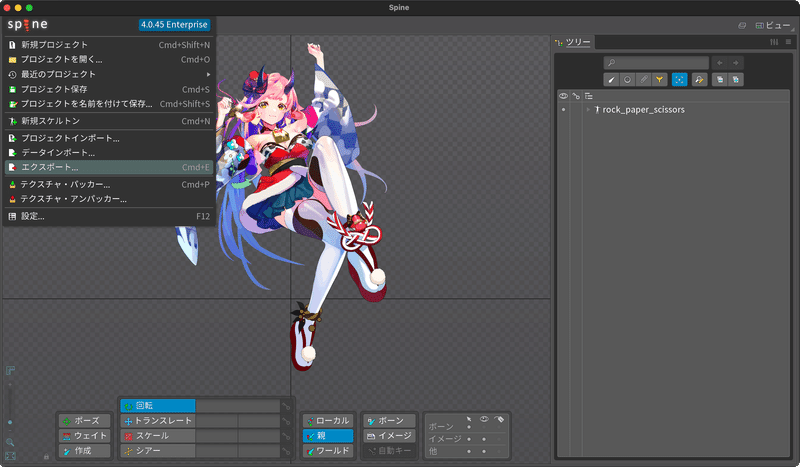Image resolution: width=800 pixels, height=467 pixels.
Task: Switch axes to ワールド button
Action: (x=328, y=451)
